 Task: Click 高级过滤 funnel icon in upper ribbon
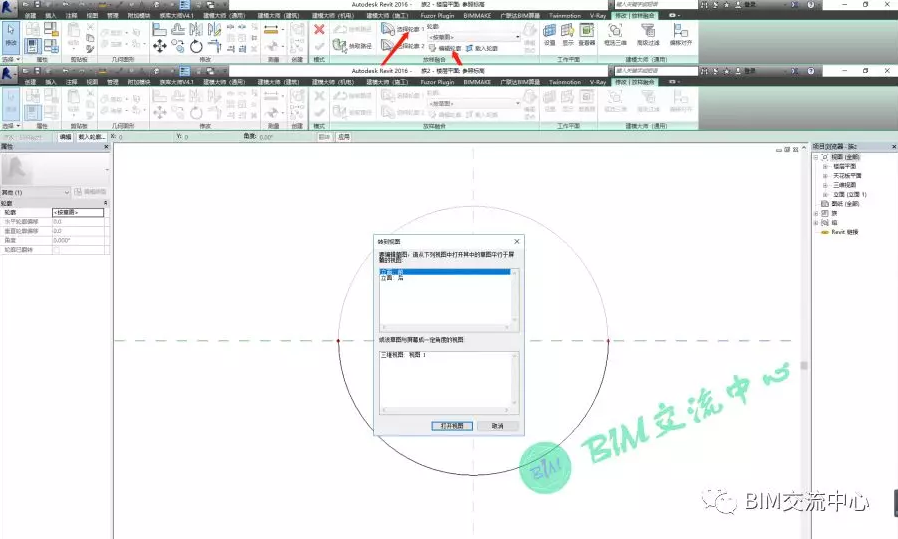(648, 34)
